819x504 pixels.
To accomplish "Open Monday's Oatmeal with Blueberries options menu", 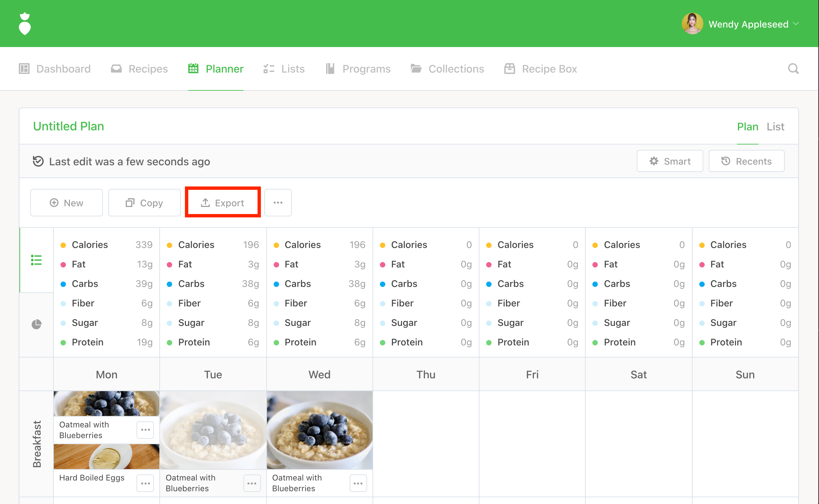I will pyautogui.click(x=145, y=430).
